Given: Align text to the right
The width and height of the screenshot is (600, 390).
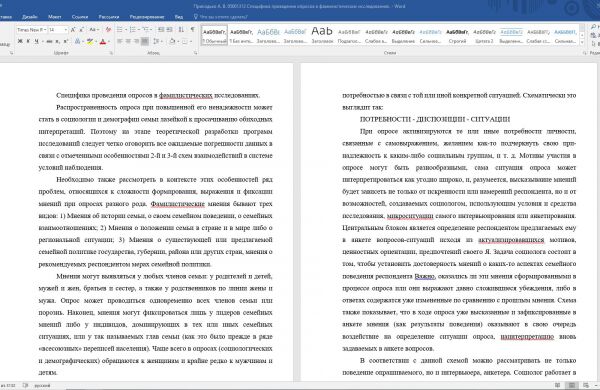Looking at the screenshot, I should point(137,41).
